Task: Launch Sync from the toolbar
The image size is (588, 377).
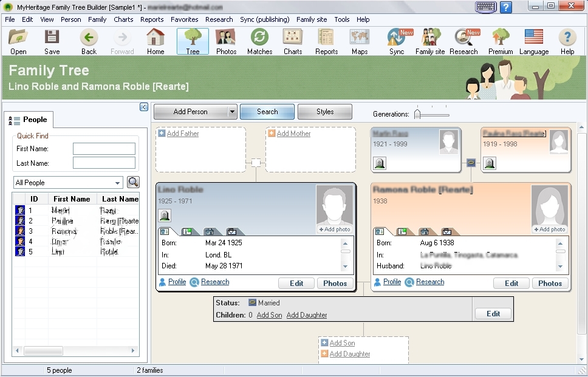Action: point(397,42)
